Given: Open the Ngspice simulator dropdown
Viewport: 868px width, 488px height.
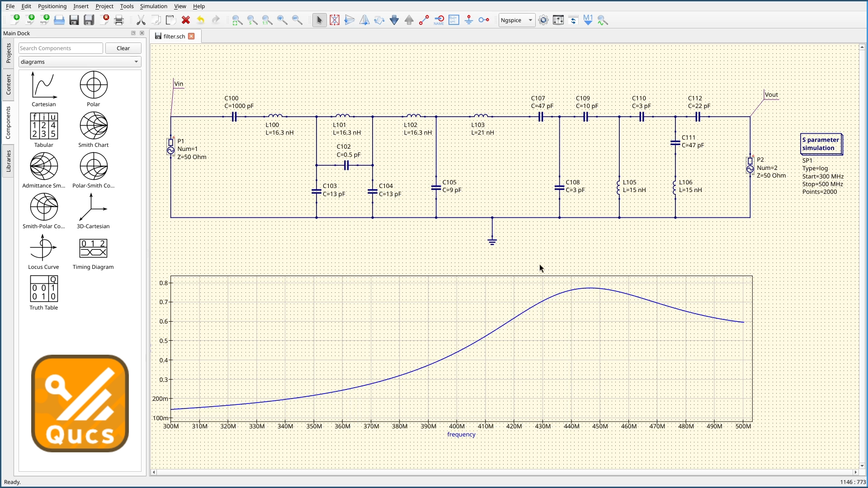Looking at the screenshot, I should pos(517,20).
